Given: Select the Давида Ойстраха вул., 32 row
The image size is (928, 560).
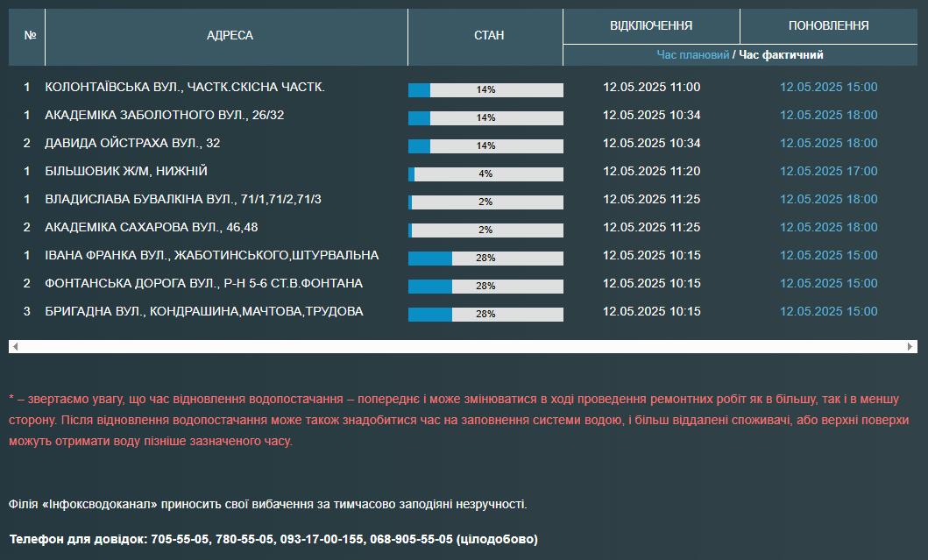Looking at the screenshot, I should coord(132,143).
